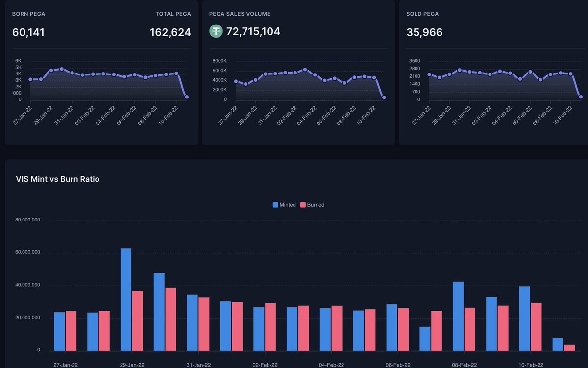Select the sales volume figure 72,715,104
The width and height of the screenshot is (588, 368).
253,32
